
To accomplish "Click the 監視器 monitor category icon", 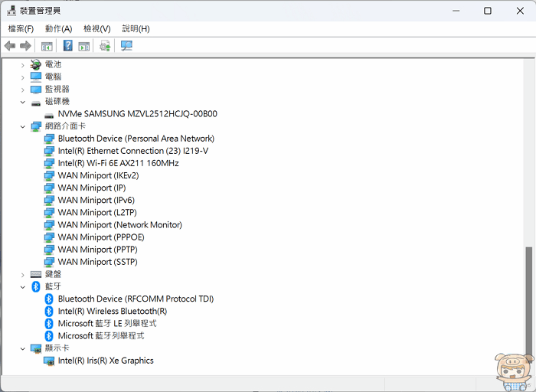I will (36, 90).
